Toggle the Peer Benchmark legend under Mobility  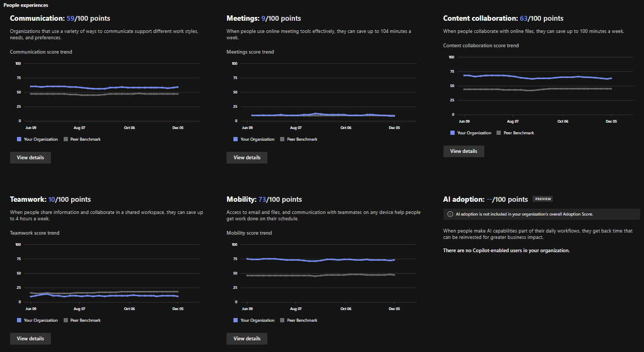tap(282, 320)
